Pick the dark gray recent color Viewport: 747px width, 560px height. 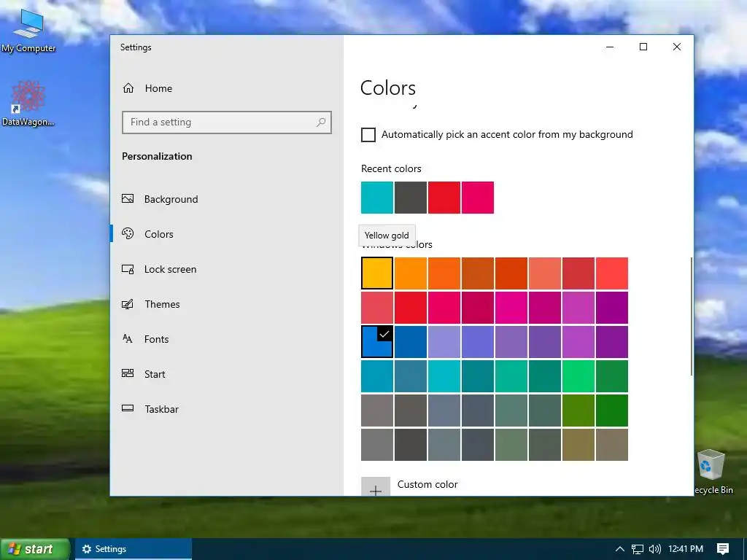click(411, 198)
